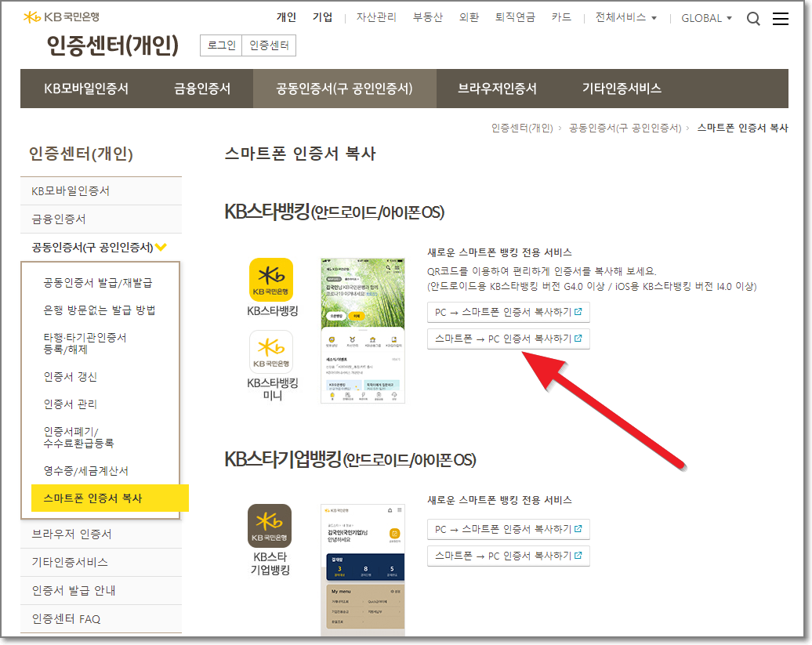Open 은행 방문없는 발급 방법 submenu item
The height and width of the screenshot is (645, 812).
(x=100, y=310)
